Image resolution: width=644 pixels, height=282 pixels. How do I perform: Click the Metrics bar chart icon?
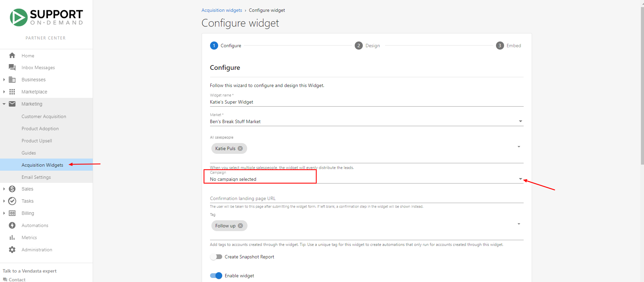click(x=12, y=237)
